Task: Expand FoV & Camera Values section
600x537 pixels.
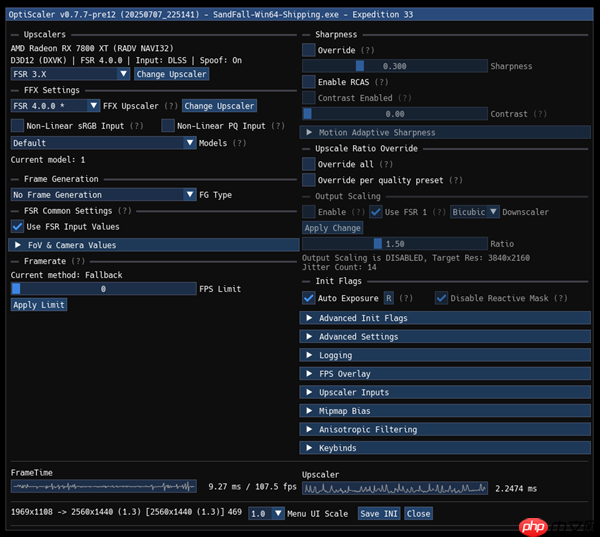Action: 154,245
